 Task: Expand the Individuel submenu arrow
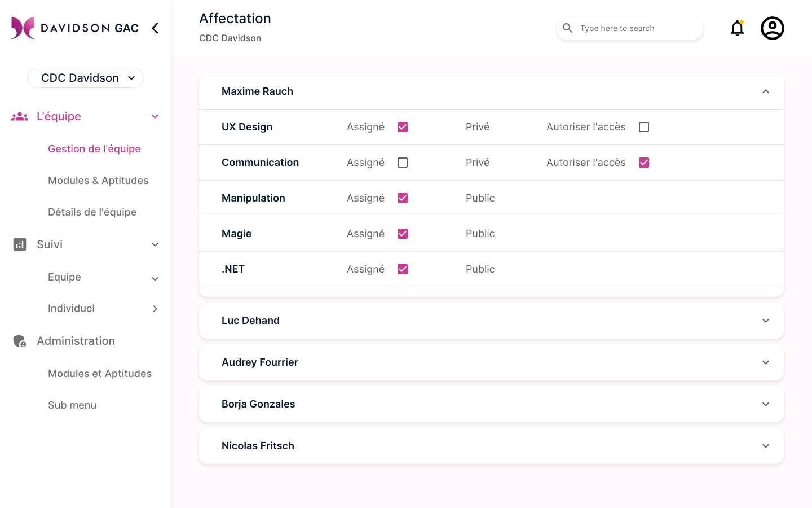click(155, 309)
